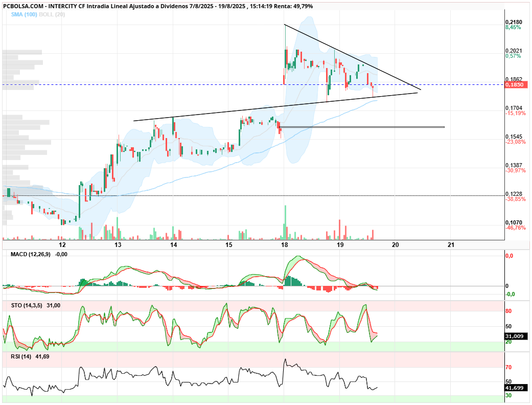The width and height of the screenshot is (532, 405).
Task: Click the 0,2180 price axis label
Action: point(514,22)
